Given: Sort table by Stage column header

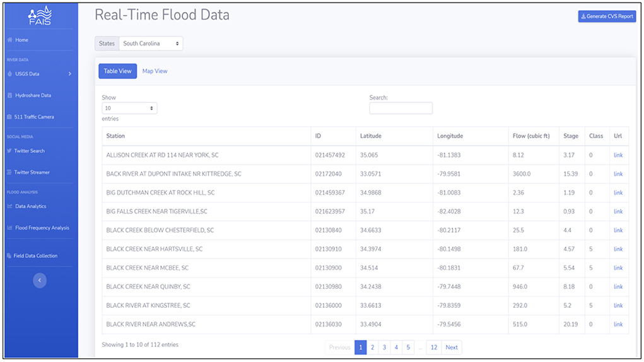Looking at the screenshot, I should point(572,136).
